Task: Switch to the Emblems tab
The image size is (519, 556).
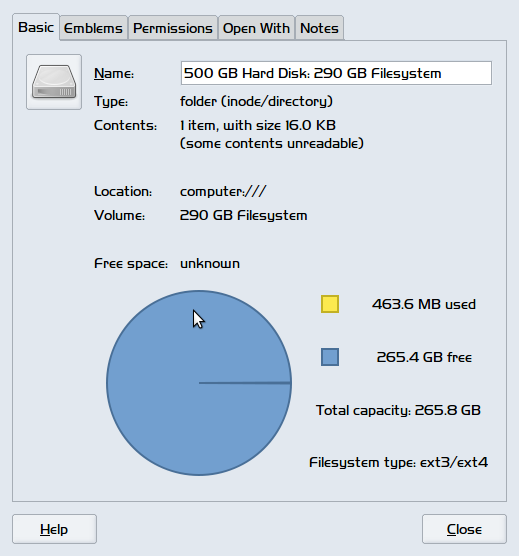Action: pos(93,28)
